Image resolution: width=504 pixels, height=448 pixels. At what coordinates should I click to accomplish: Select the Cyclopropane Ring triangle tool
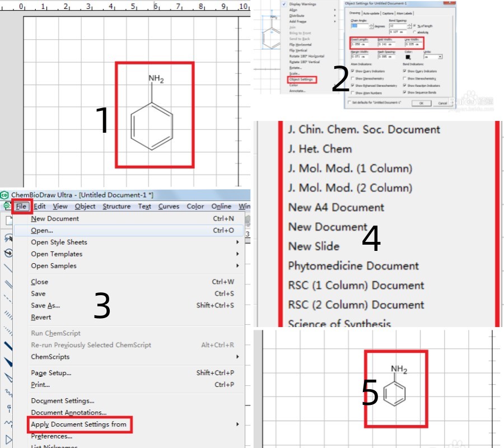[x=8, y=440]
